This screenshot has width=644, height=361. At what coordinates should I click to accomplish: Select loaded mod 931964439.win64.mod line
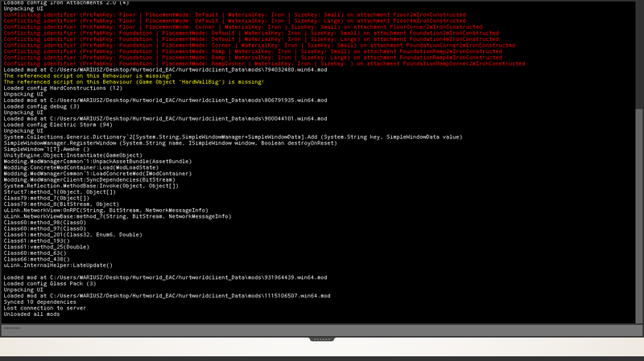click(165, 277)
